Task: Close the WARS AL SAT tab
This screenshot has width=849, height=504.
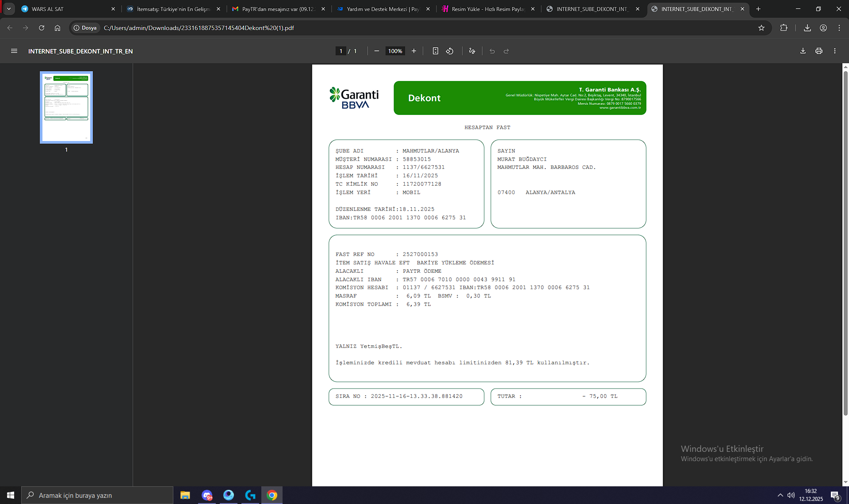Action: (x=113, y=9)
